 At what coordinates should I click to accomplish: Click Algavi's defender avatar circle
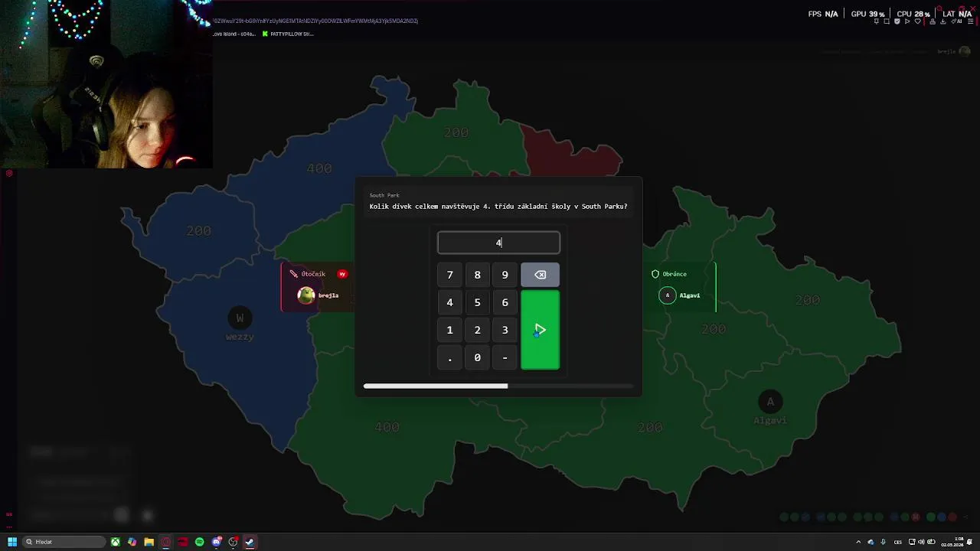[x=668, y=295]
